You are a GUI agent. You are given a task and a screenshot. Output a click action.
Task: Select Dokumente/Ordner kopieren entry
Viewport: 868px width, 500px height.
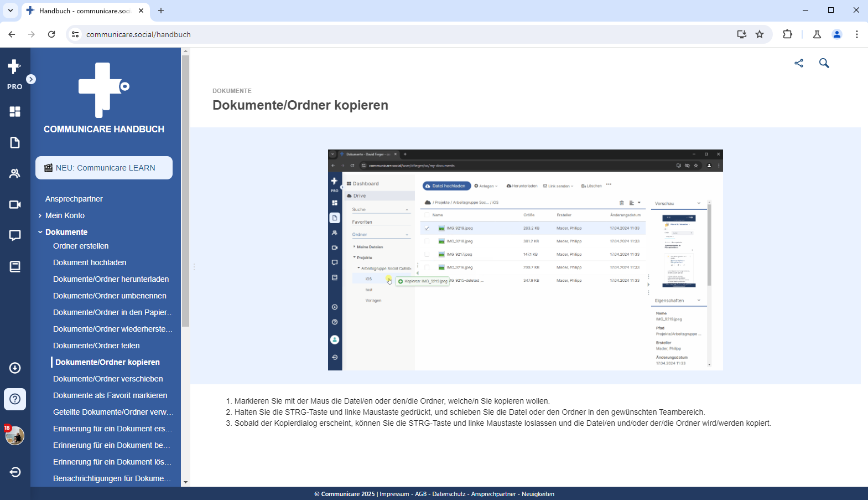(x=107, y=362)
